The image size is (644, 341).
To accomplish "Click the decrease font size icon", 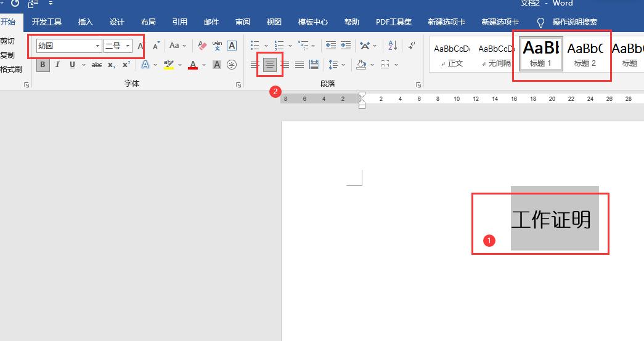I will [156, 46].
